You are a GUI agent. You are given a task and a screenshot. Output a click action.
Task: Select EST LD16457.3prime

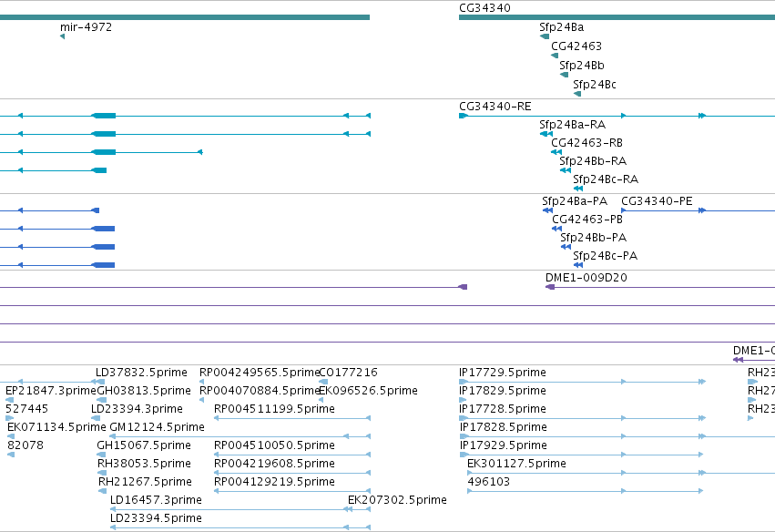tap(156, 500)
